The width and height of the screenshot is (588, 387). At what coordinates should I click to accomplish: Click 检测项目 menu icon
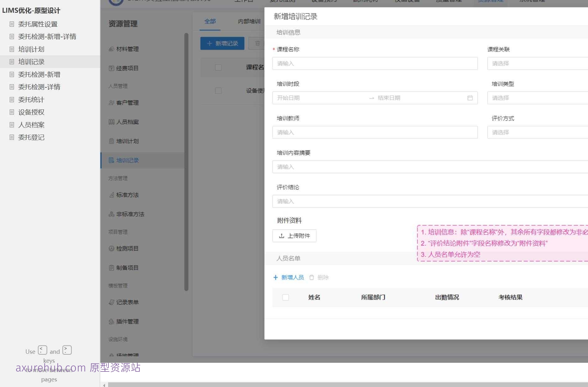click(111, 248)
